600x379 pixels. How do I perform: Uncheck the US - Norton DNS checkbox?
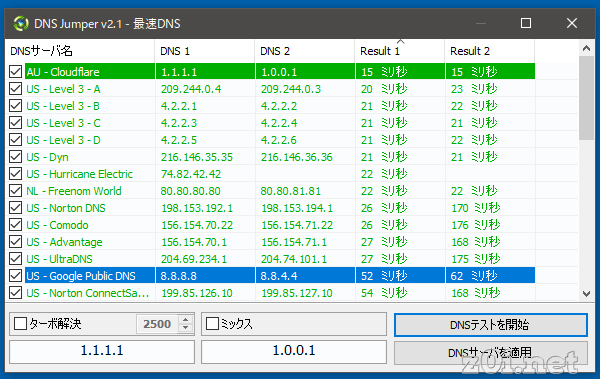point(15,208)
